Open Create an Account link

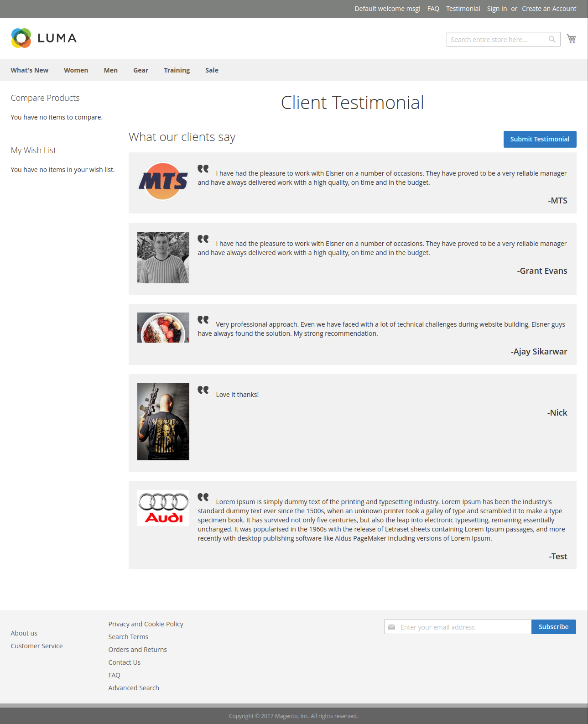coord(549,9)
